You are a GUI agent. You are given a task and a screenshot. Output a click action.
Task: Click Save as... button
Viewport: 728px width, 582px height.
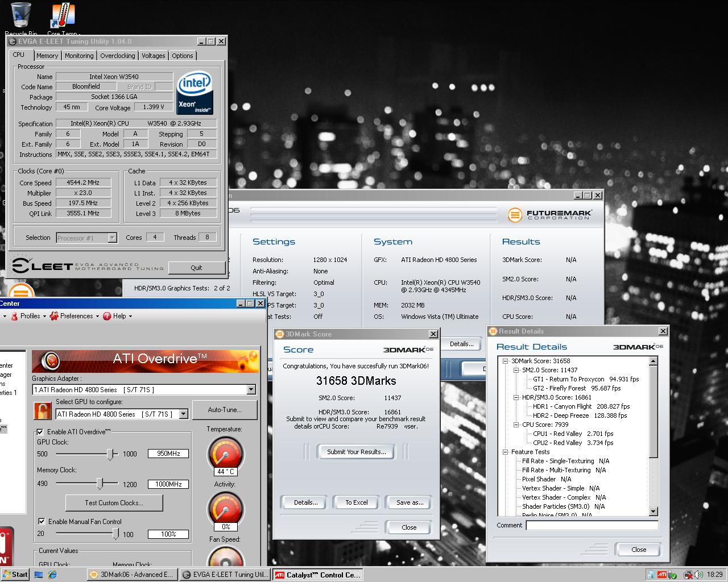click(x=409, y=502)
